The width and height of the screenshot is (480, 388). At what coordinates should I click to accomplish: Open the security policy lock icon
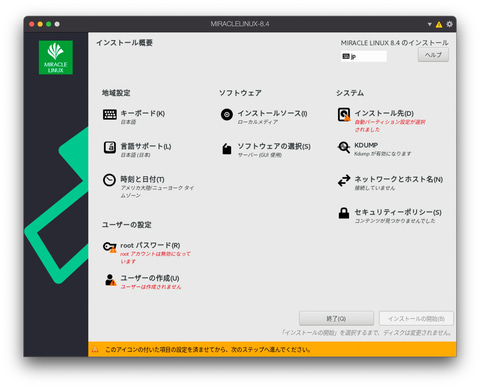coord(344,213)
